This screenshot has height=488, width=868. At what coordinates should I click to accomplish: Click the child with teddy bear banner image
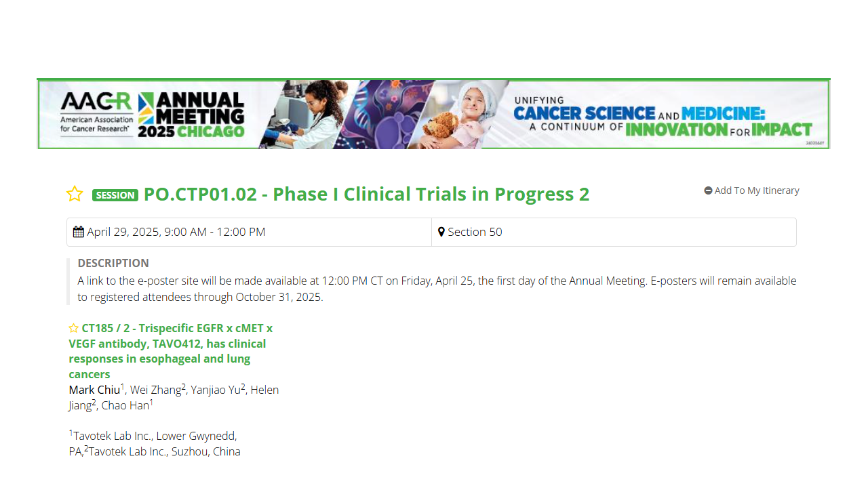(x=461, y=115)
